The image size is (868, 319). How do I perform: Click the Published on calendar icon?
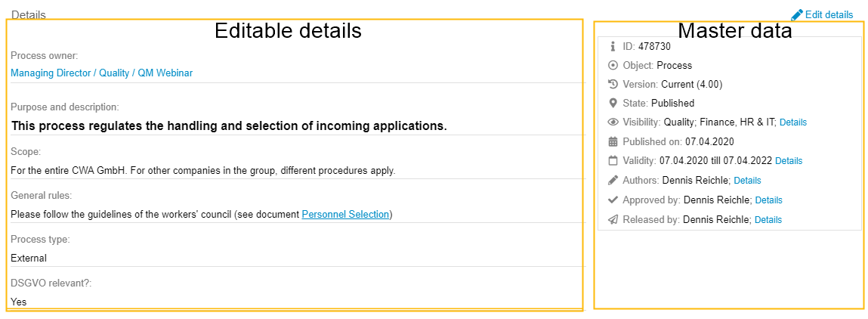[x=613, y=141]
